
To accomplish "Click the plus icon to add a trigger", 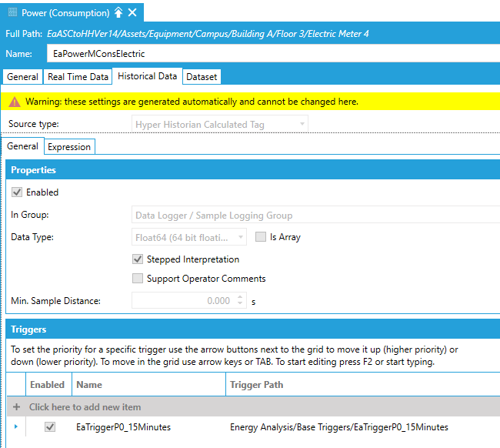I will [x=17, y=406].
